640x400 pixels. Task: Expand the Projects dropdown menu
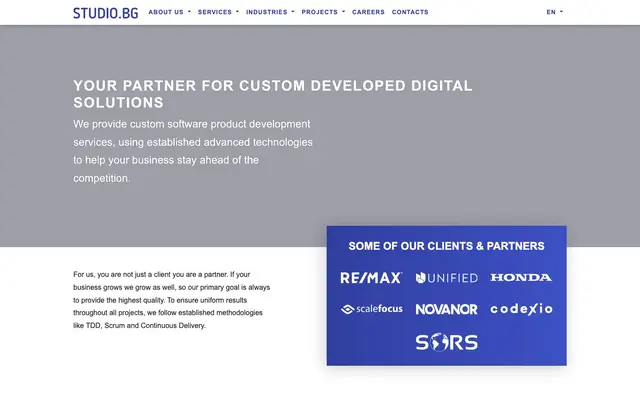point(323,12)
